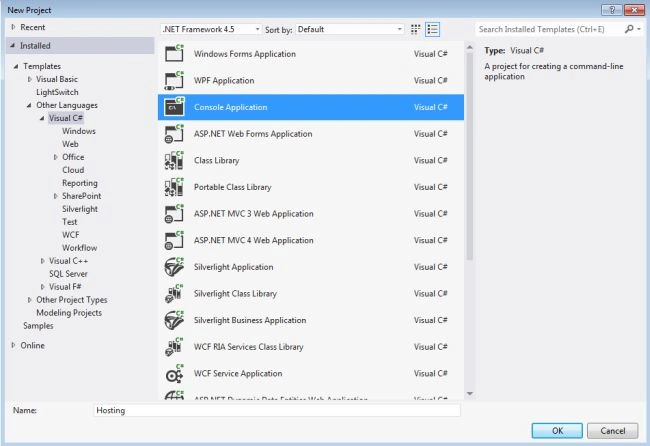The image size is (650, 446).
Task: Click the help question mark button
Action: (x=611, y=10)
